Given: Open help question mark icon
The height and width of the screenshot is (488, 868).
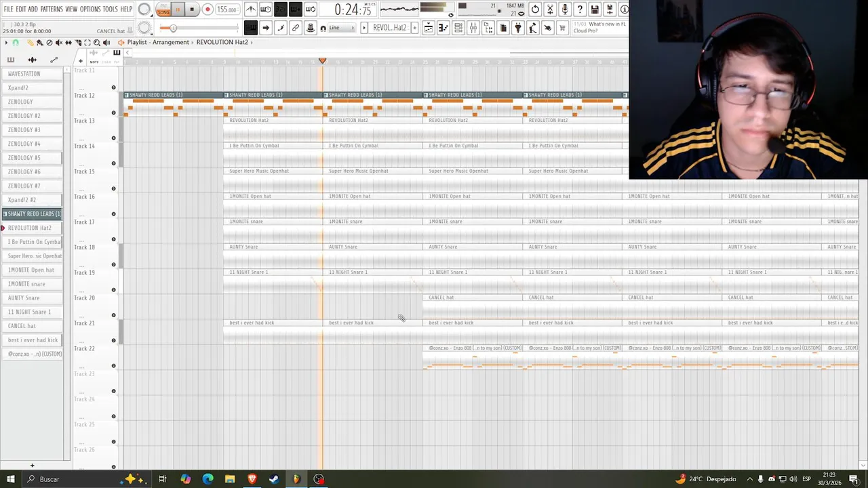Looking at the screenshot, I should (580, 9).
